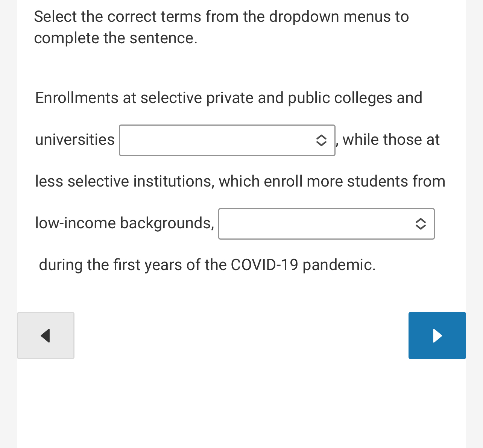Click the empty dropdown beside the word universities

tap(227, 140)
